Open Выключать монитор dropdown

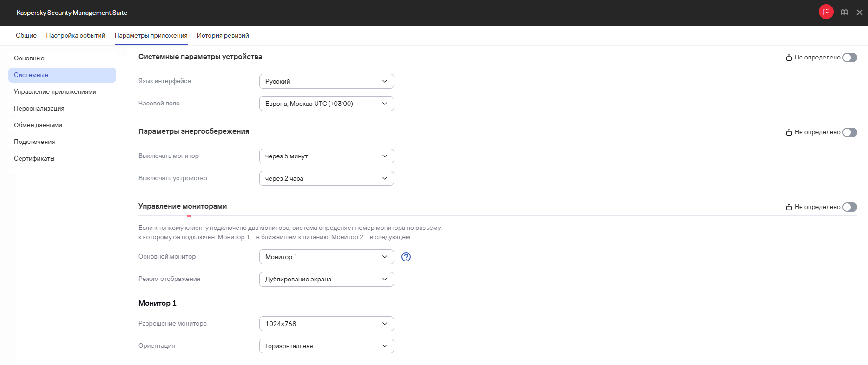pos(326,156)
